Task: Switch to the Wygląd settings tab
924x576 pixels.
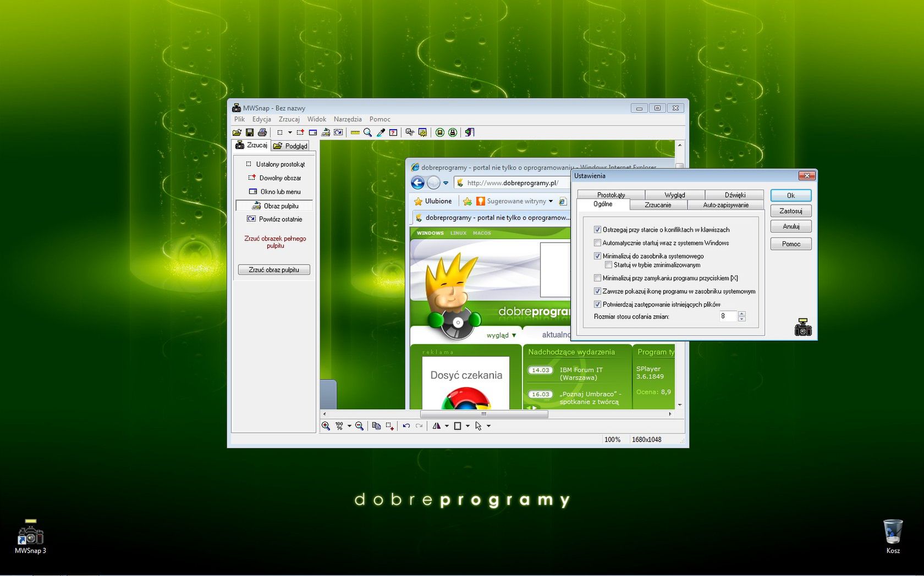Action: pos(675,195)
